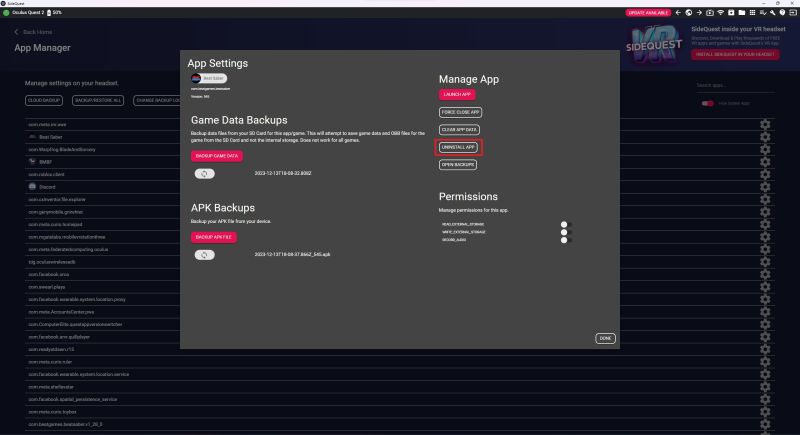Viewport: 800px width, 435px height.
Task: Open the wireless connection wifi icon
Action: pyautogui.click(x=720, y=13)
